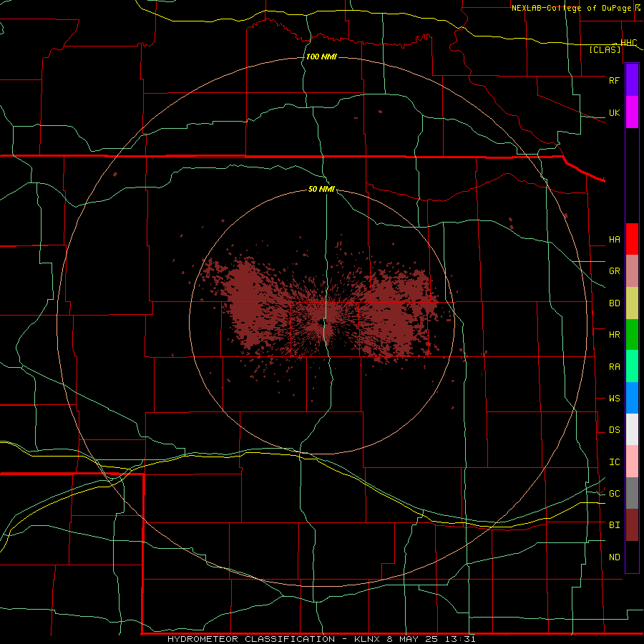Click the IC legend label
Screen dimensions: 644x644
click(615, 462)
